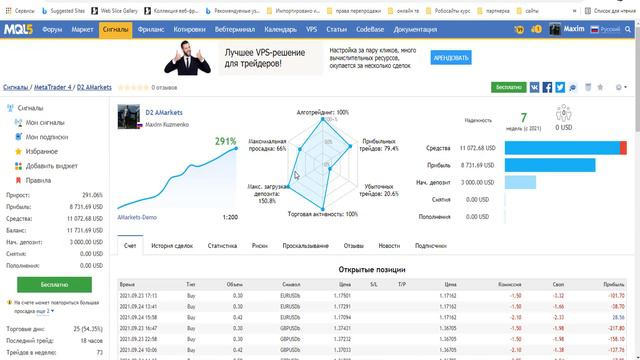Open Документация in the top navigation

pos(415,29)
